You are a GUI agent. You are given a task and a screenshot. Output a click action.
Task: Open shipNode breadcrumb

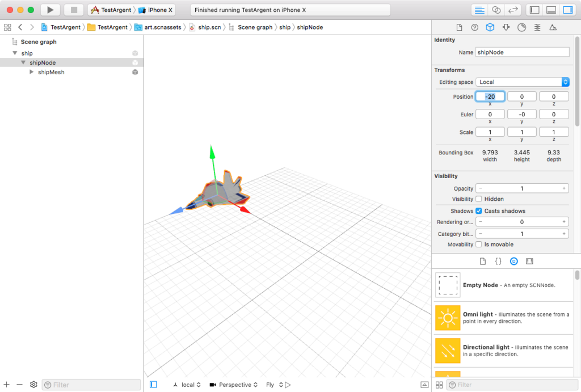[310, 27]
